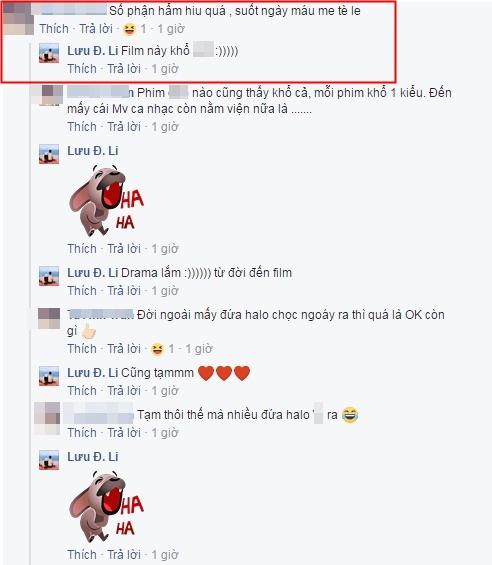
Task: Like the 'Tạm thôi thế mà' comment
Action: [x=82, y=433]
